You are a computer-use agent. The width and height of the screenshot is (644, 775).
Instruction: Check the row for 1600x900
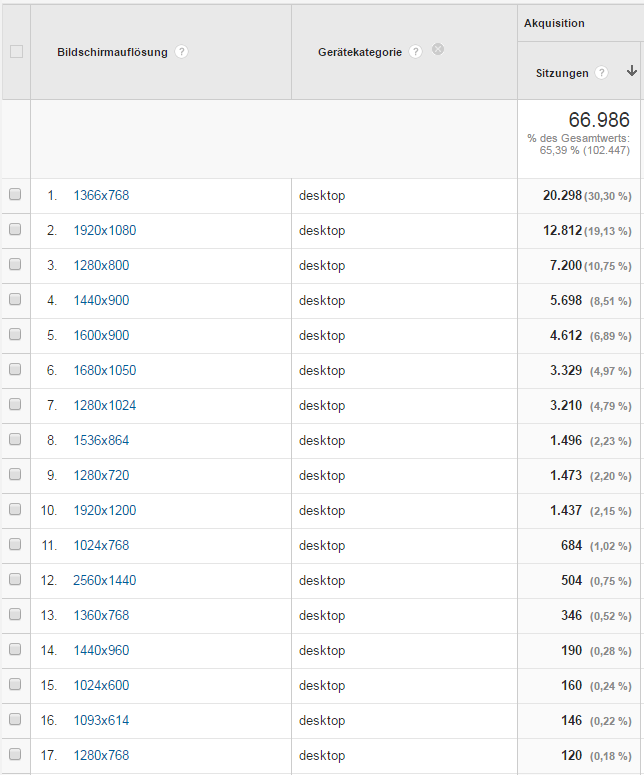pos(15,335)
